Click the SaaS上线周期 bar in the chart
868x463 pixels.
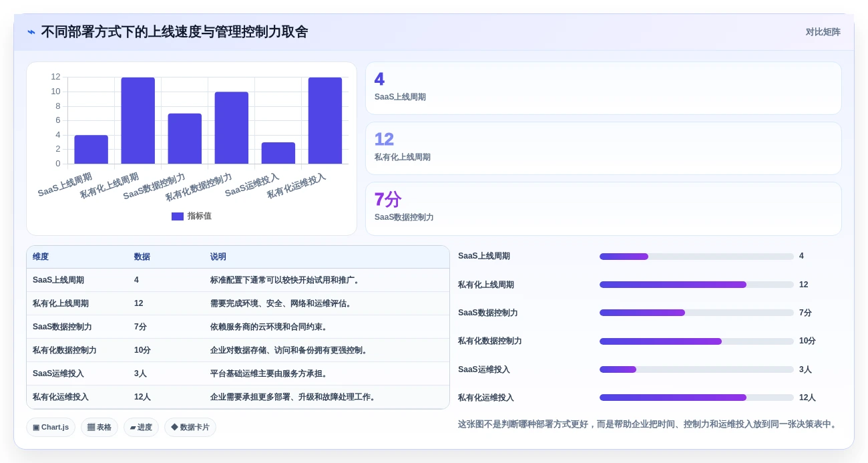pos(91,150)
